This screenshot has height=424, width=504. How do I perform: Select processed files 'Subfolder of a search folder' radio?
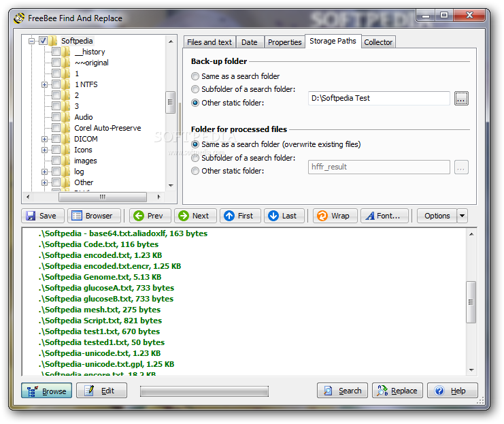[195, 158]
